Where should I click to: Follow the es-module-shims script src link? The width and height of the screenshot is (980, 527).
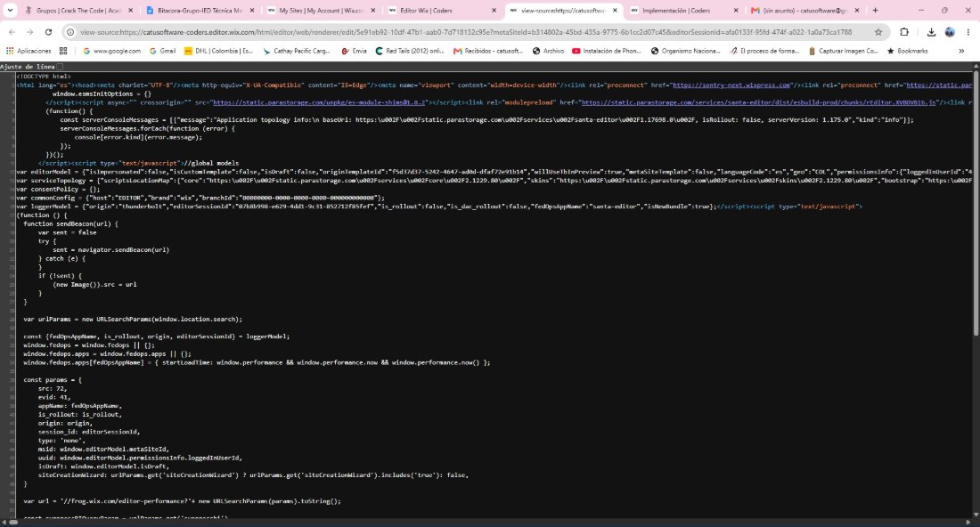coord(319,102)
